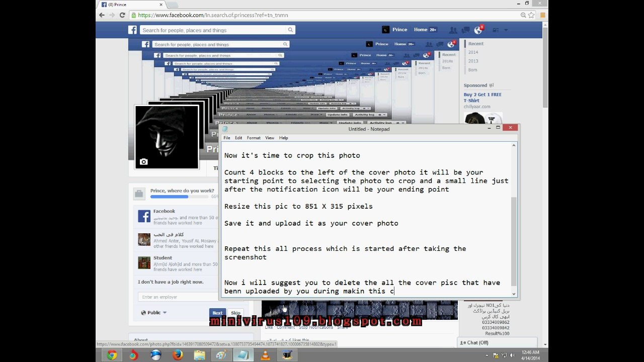This screenshot has height=362, width=644.
Task: Click the camera icon on the profile picture
Action: coord(143,162)
